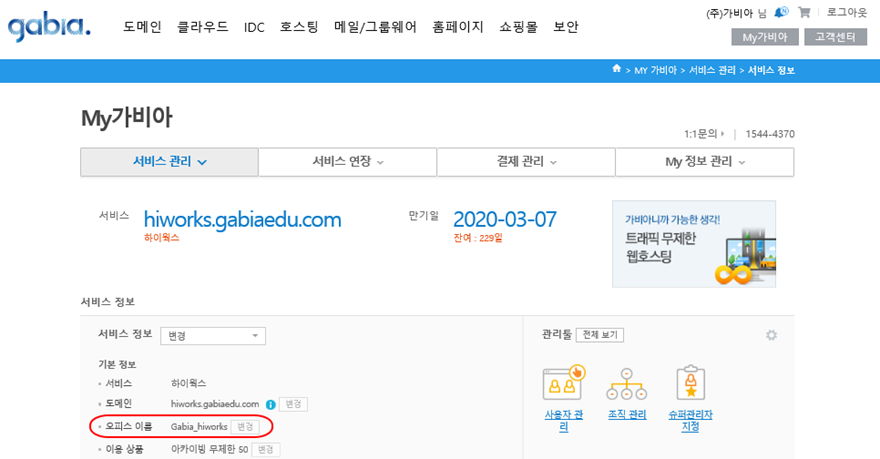Open the 조직 관리 org chart icon
Viewport: 880px width, 459px height.
tap(627, 384)
